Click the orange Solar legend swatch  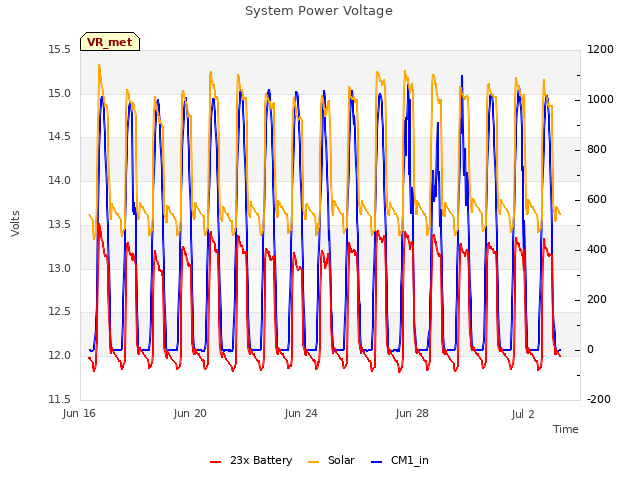coord(313,462)
